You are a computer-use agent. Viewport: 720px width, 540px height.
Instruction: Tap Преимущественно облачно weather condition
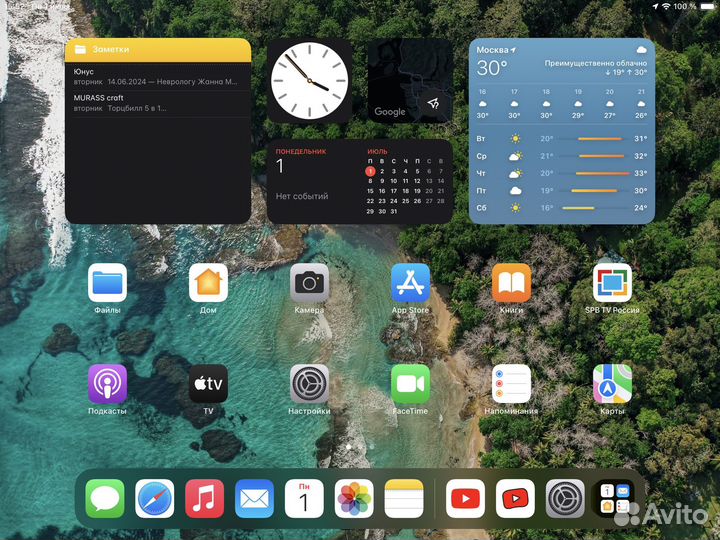click(596, 63)
